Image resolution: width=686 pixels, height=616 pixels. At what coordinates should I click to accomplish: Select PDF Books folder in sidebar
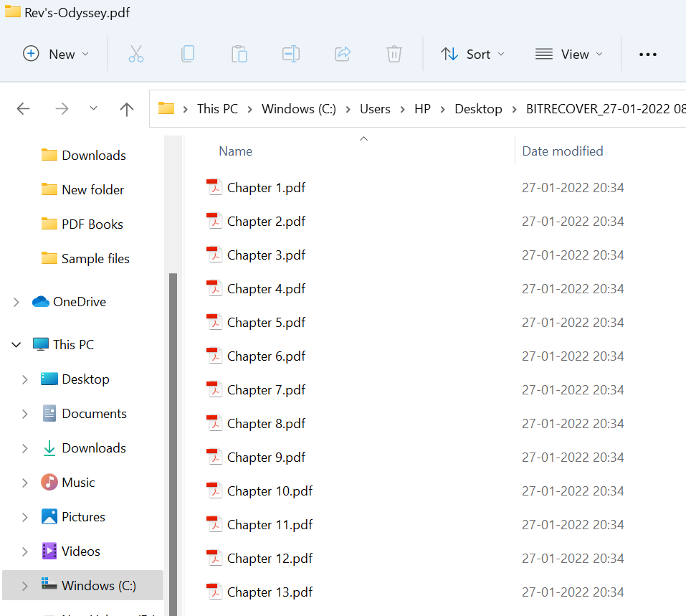(x=92, y=224)
